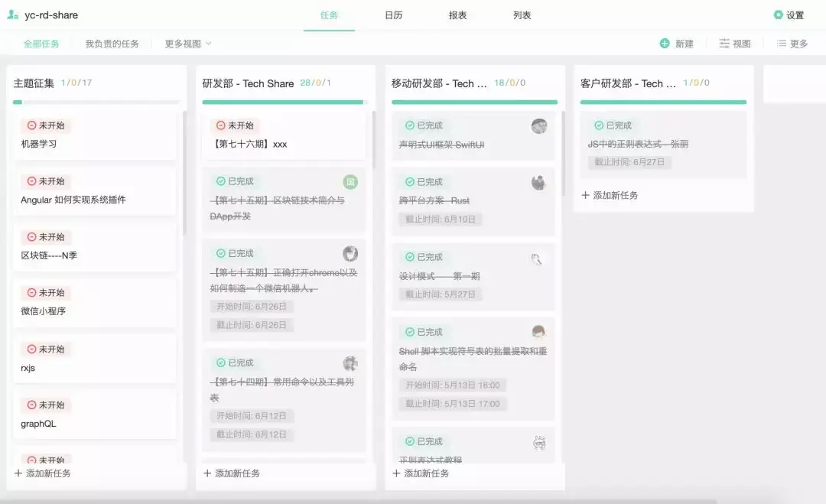The image size is (826, 504).
Task: Open 声明式UI框架 SwiftUI task title
Action: [441, 145]
